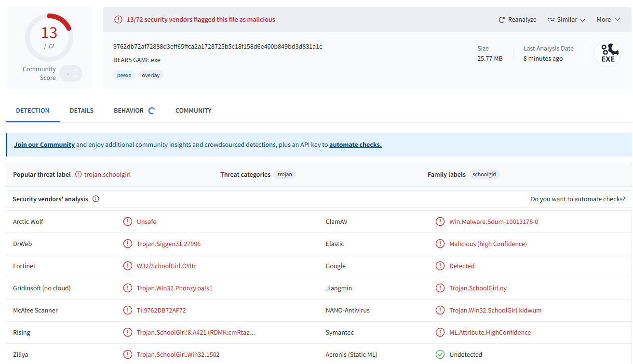Click the alert icon next to Fortinet's result
633x364 pixels.
(x=127, y=266)
